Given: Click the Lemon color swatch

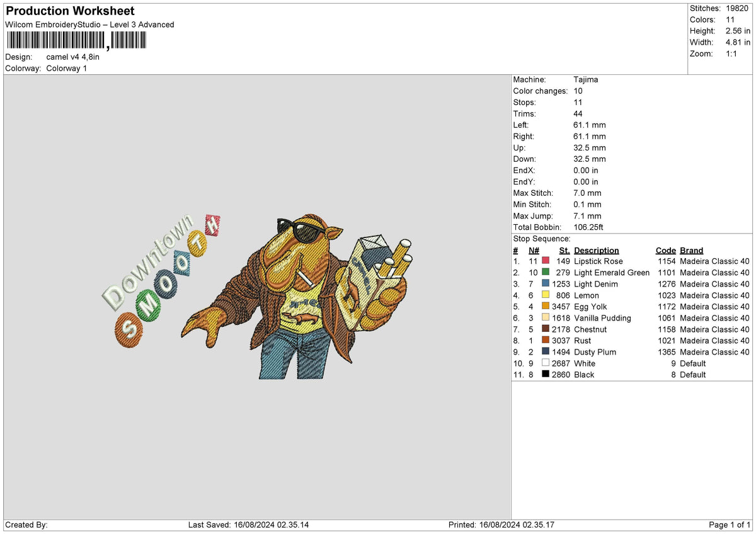Looking at the screenshot, I should coord(546,295).
